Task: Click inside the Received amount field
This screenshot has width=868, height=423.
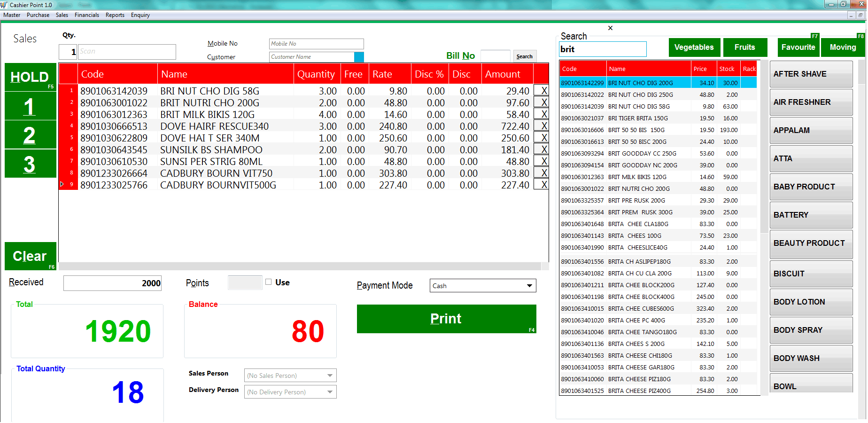Action: pos(112,283)
